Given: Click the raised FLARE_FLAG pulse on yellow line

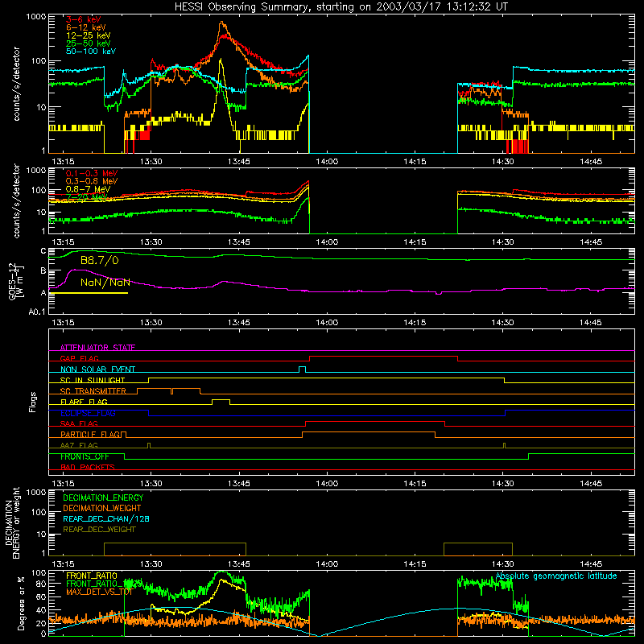Looking at the screenshot, I should [221, 399].
